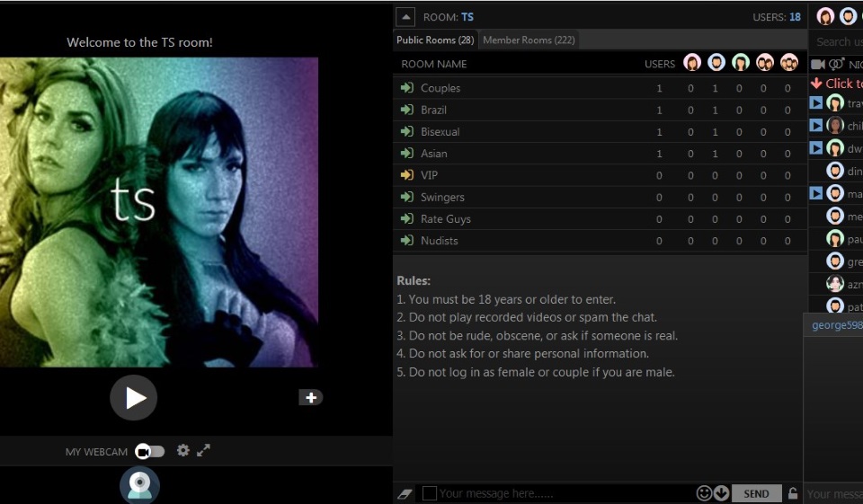The height and width of the screenshot is (504, 863).
Task: Open the down-arrow dropdown next to emoji
Action: pyautogui.click(x=721, y=493)
